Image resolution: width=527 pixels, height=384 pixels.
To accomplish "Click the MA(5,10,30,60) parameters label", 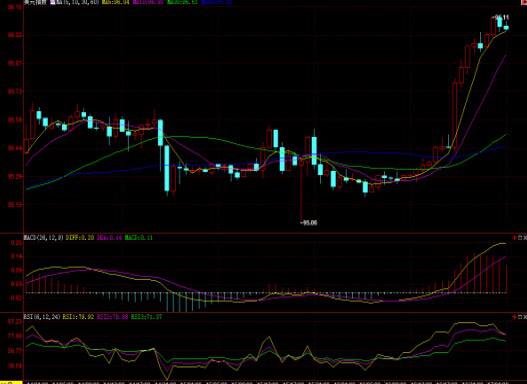I will 77,2.
